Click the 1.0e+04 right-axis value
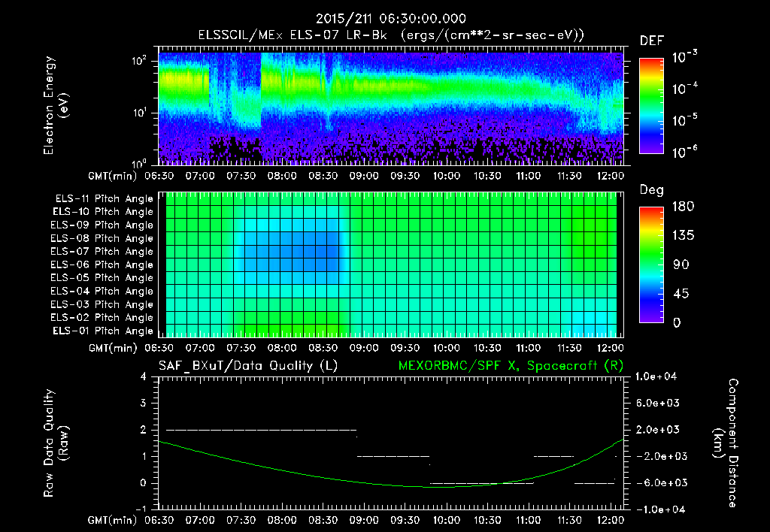This screenshot has width=770, height=532. [x=656, y=376]
